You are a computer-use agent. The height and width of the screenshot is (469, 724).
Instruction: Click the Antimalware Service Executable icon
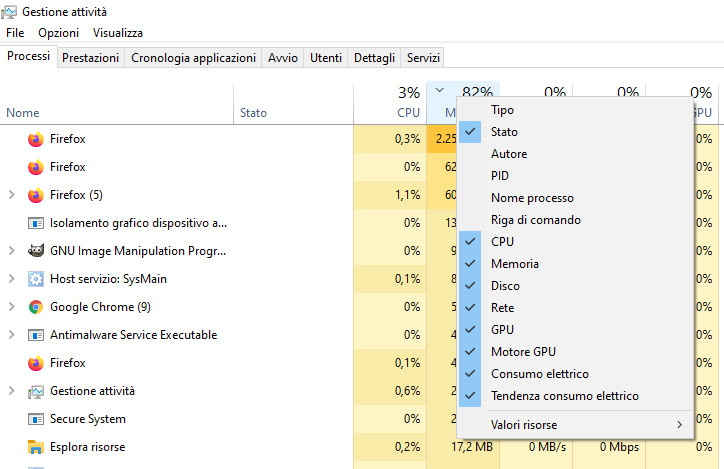pyautogui.click(x=36, y=335)
